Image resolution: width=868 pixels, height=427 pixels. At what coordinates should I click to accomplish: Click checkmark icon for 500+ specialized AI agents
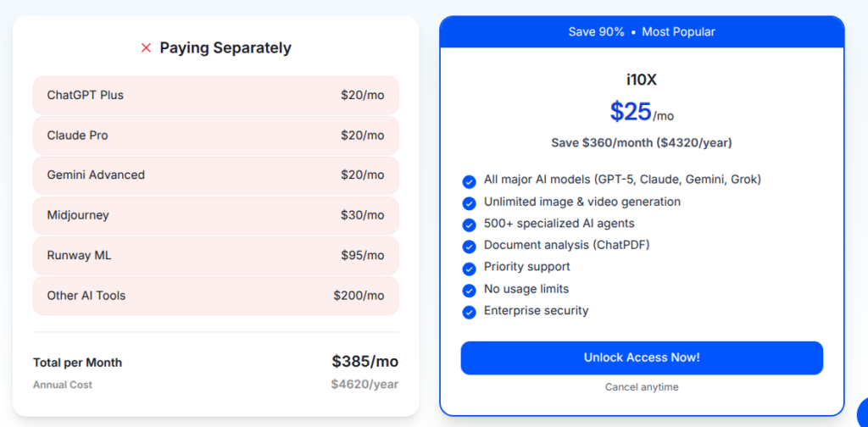click(469, 225)
